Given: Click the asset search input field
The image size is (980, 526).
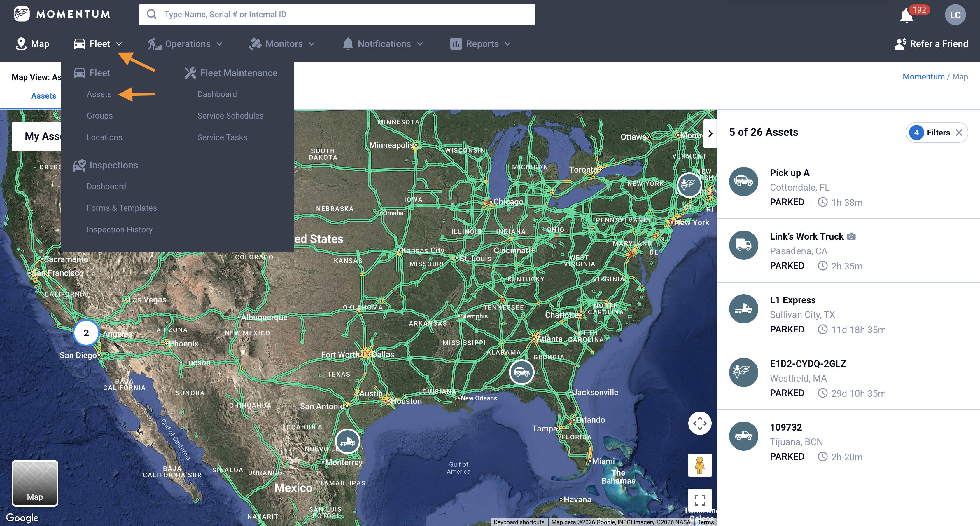Looking at the screenshot, I should point(337,15).
